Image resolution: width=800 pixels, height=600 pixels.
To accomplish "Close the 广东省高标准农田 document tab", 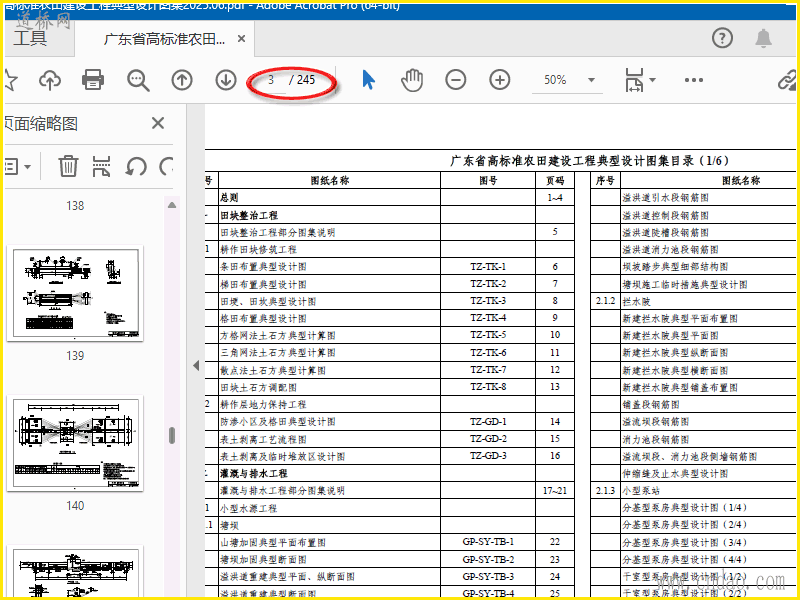I will (241, 38).
